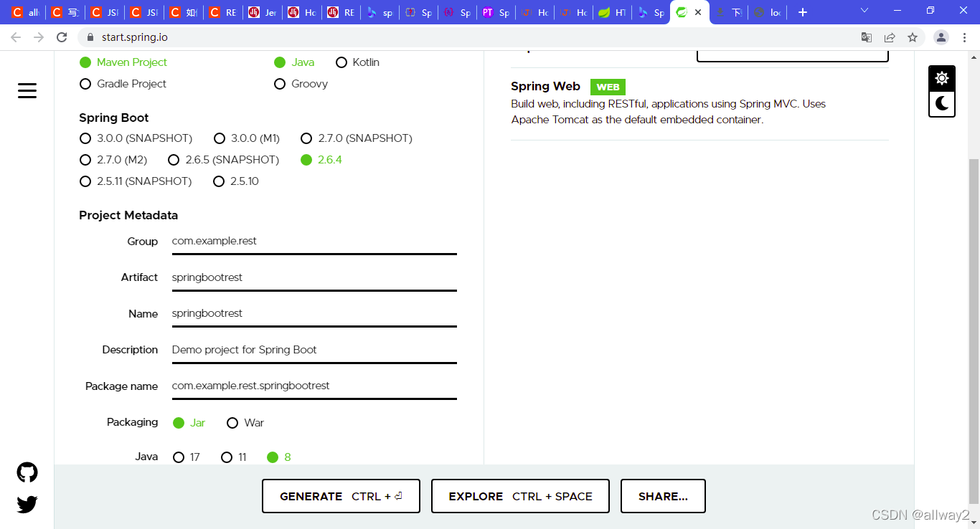Viewport: 980px width, 529px height.
Task: Click the GENERATE button
Action: [341, 496]
